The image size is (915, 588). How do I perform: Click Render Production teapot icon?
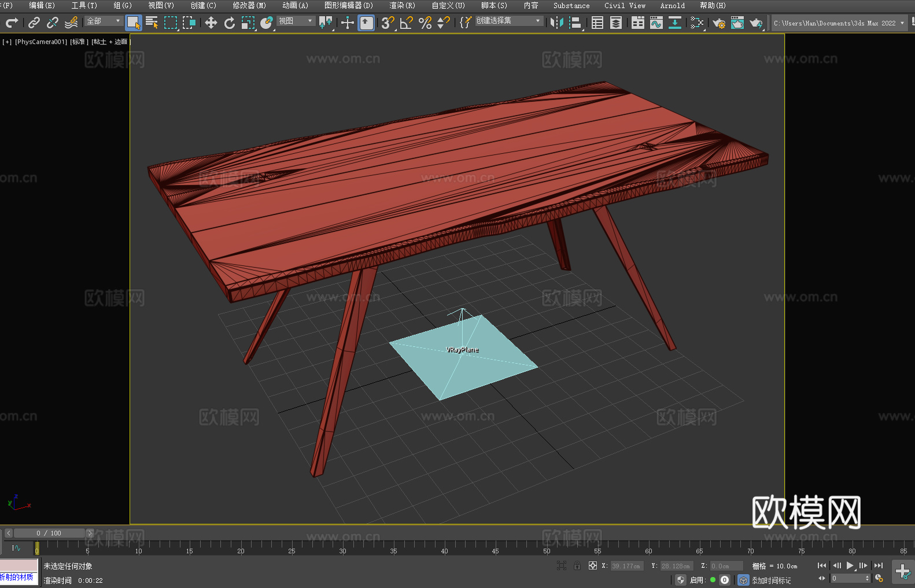[756, 23]
